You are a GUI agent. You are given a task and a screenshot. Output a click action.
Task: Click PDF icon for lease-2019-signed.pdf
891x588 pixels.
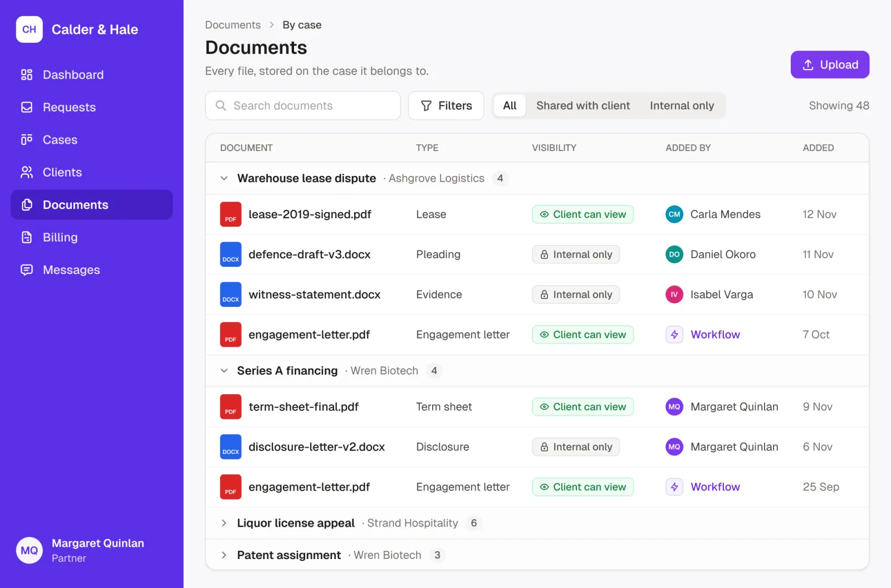coord(231,214)
